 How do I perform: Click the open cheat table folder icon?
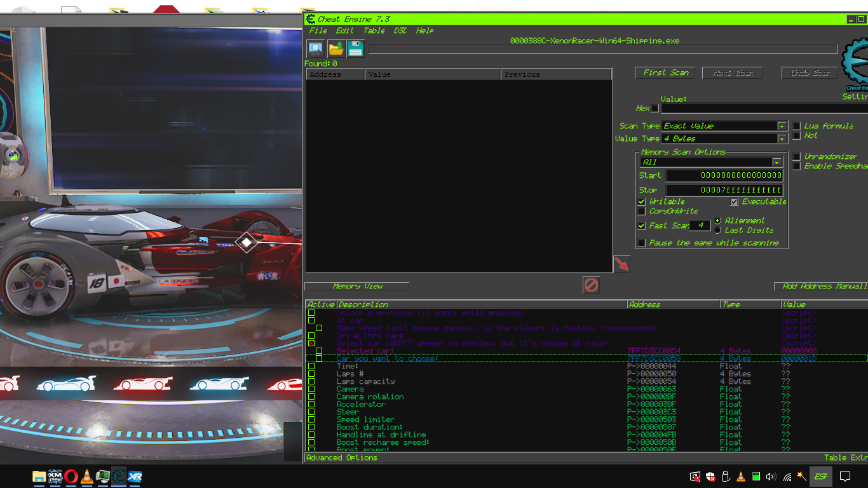(x=336, y=48)
